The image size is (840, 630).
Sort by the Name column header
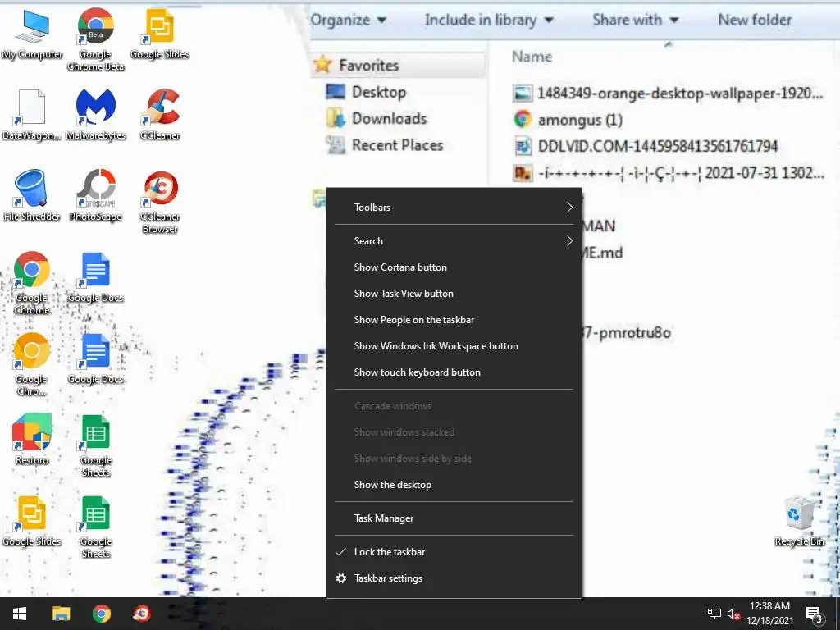(x=532, y=57)
